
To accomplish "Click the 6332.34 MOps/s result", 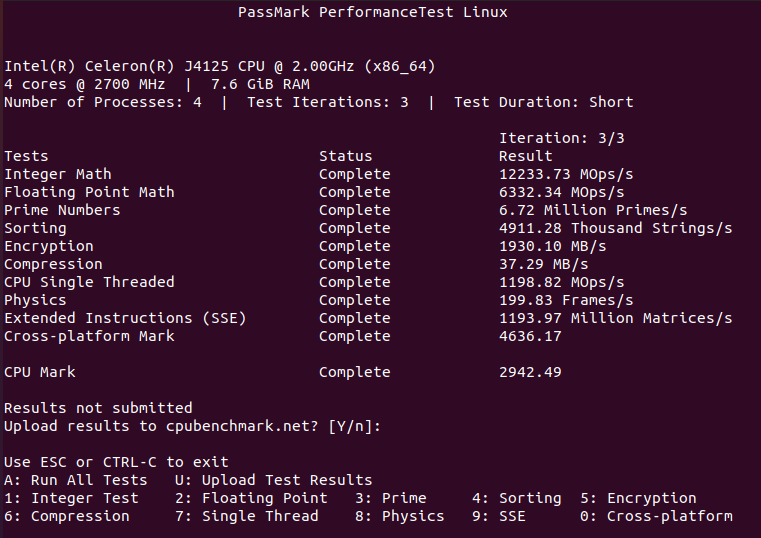I will coord(562,192).
